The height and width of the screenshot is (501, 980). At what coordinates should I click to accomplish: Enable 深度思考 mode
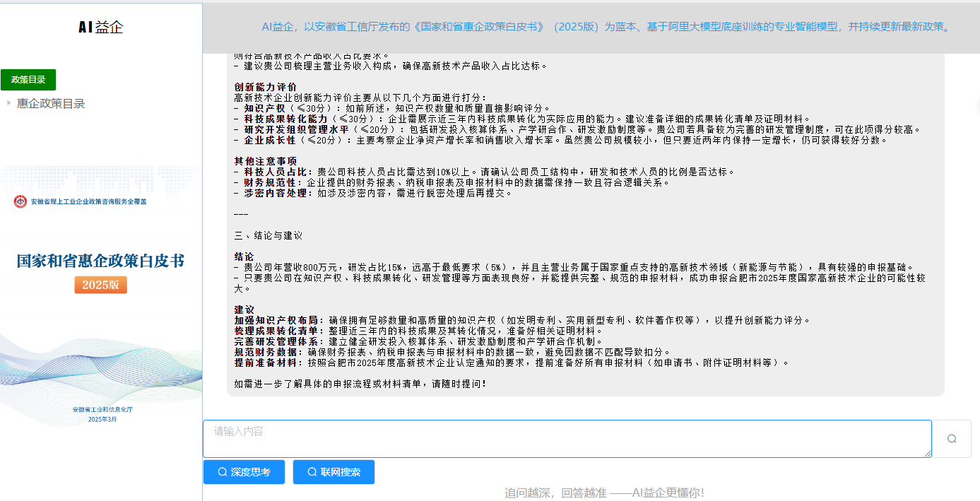point(244,472)
